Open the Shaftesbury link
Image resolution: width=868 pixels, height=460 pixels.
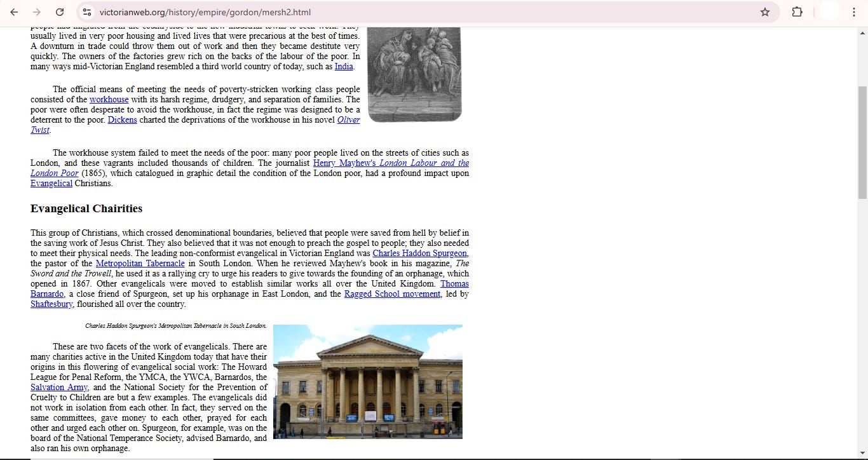51,304
